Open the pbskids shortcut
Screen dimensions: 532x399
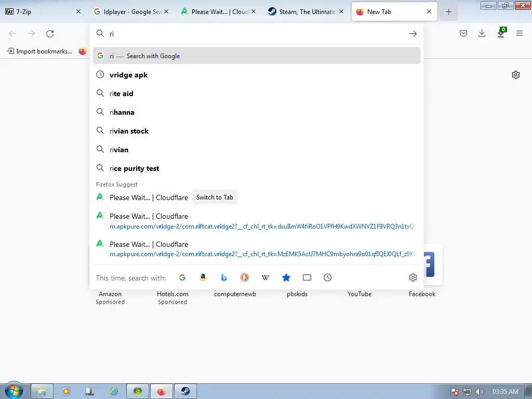[297, 294]
